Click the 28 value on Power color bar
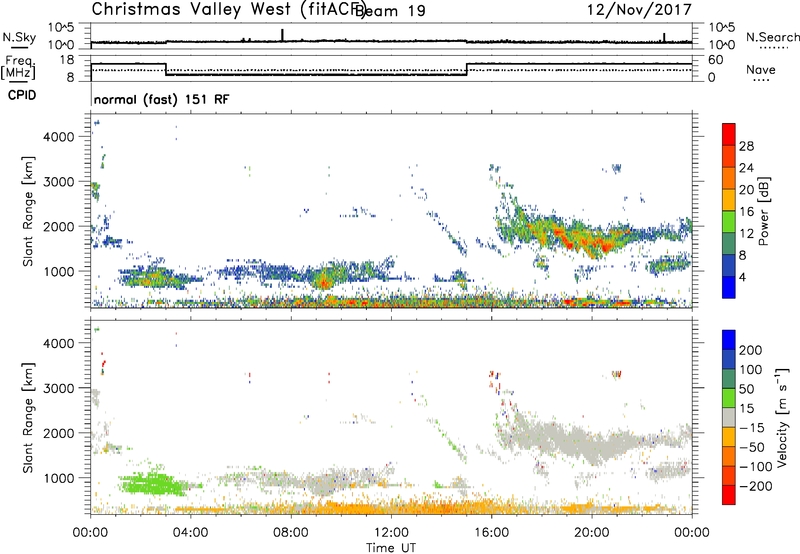The height and width of the screenshot is (554, 800). [746, 146]
